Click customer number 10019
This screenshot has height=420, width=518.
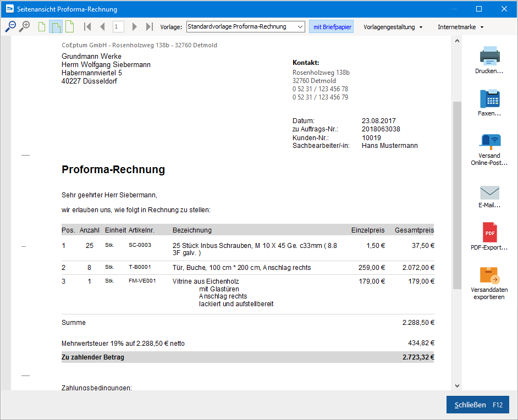(371, 137)
